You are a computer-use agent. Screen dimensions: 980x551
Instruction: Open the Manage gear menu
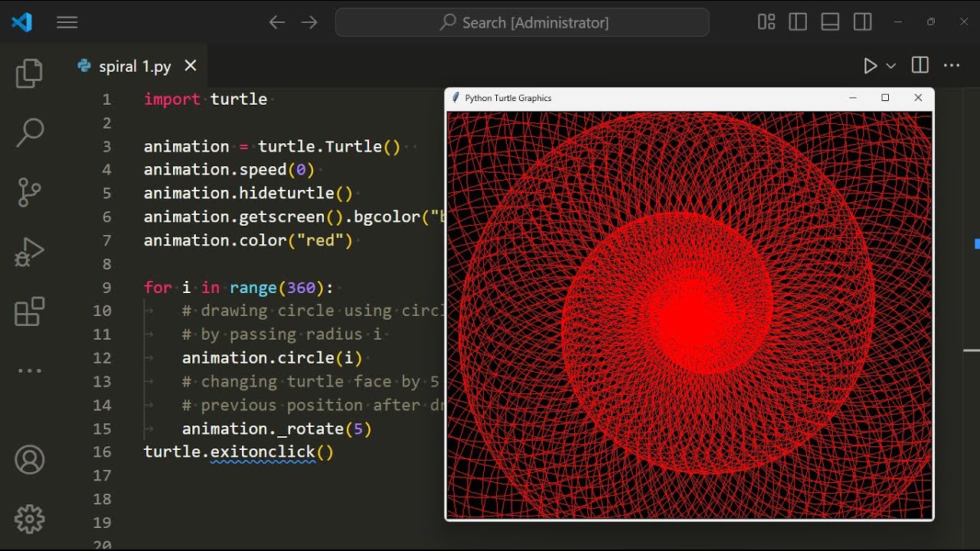(30, 519)
